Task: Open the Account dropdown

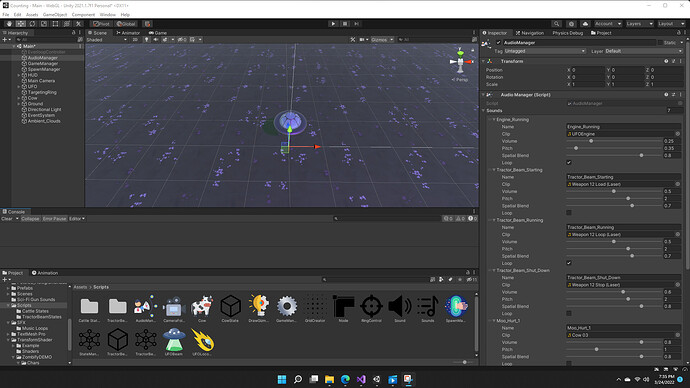Action: [608, 24]
